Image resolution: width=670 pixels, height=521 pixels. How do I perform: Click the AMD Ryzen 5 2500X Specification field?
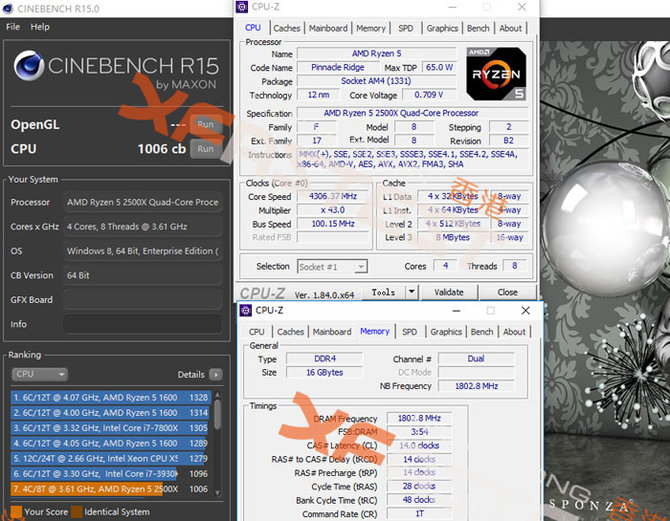coord(413,113)
